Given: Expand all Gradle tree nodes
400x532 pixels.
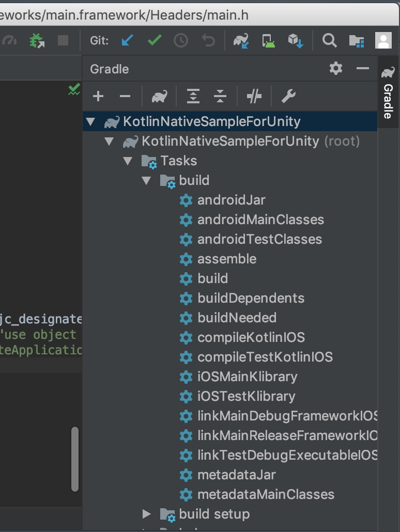Looking at the screenshot, I should [193, 97].
